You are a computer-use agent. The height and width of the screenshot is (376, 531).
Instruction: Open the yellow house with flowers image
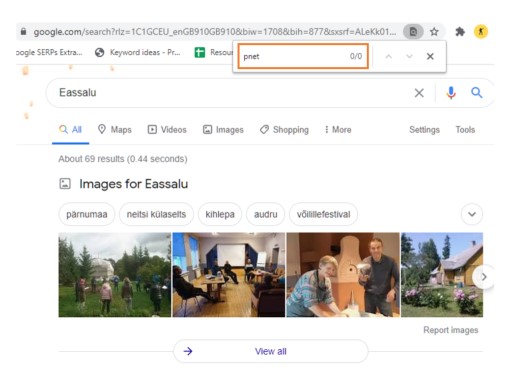(x=442, y=275)
